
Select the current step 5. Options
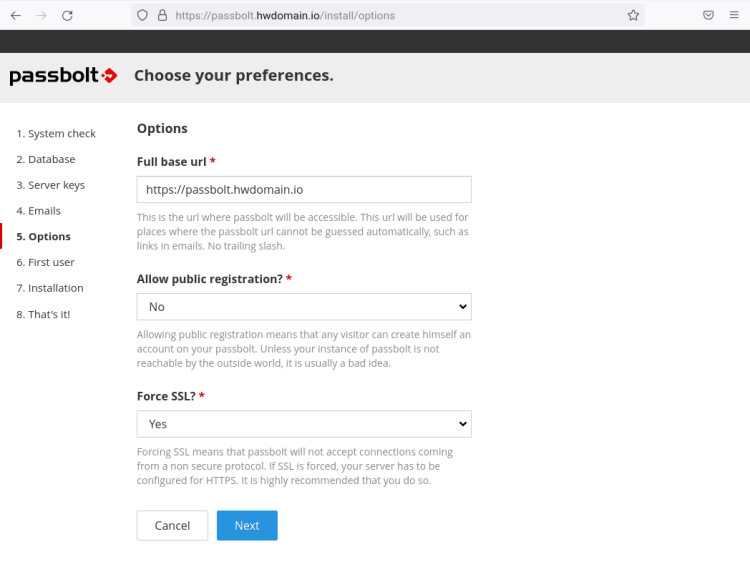point(44,237)
